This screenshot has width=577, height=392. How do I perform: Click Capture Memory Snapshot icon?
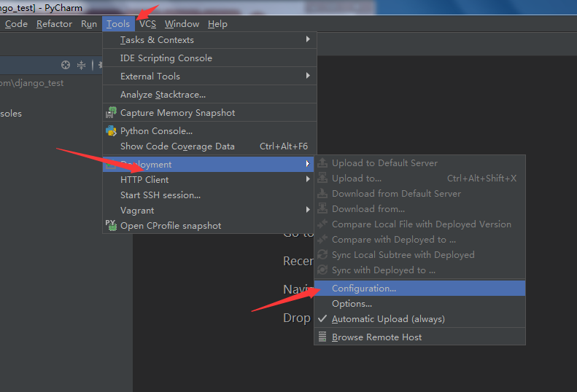pyautogui.click(x=111, y=112)
